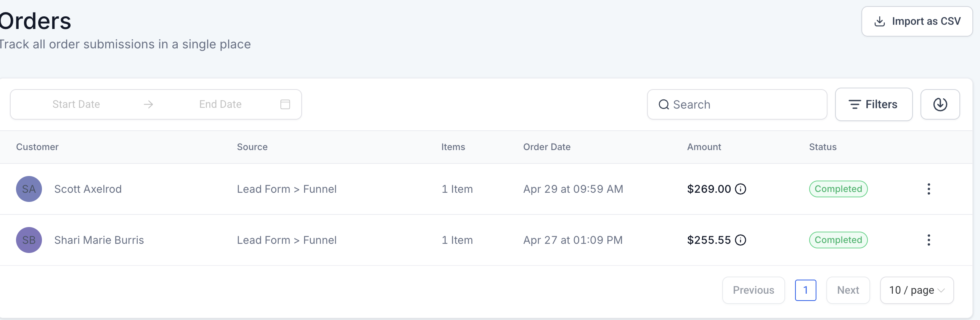Click the Start Date field
Image resolution: width=980 pixels, height=320 pixels.
[76, 104]
